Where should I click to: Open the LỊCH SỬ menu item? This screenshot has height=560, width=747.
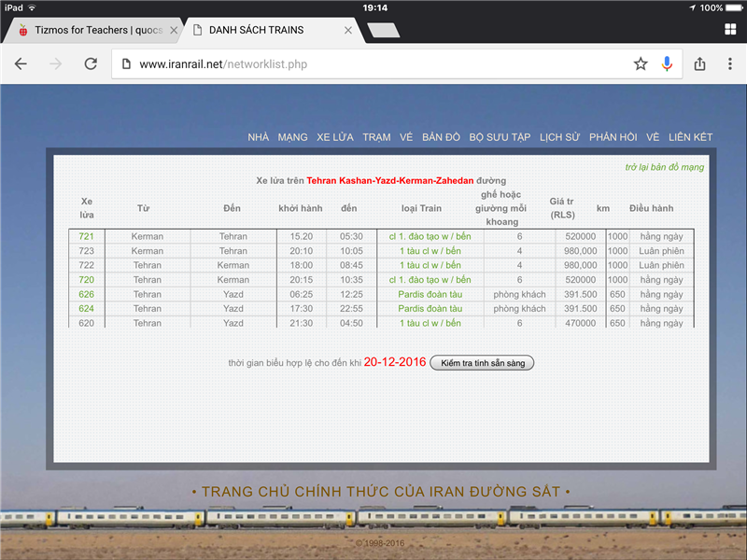[559, 137]
